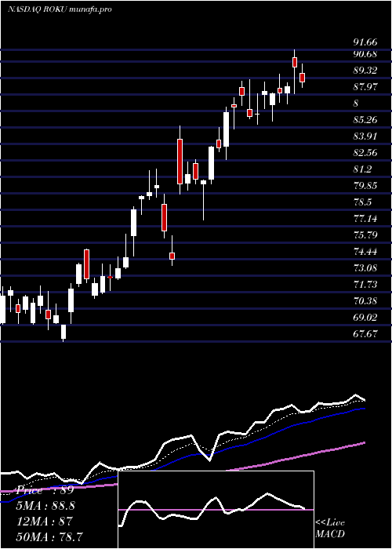Click the 5MA : 88.8 readout
The width and height of the screenshot is (392, 549).
(45, 506)
